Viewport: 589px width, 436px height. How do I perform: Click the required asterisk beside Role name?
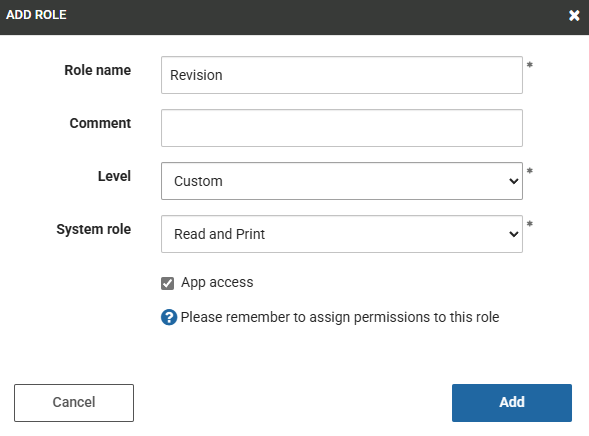coord(530,65)
